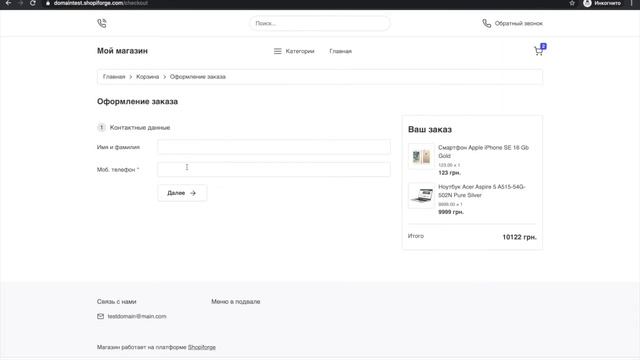
Task: Open the Категории menu
Action: [300, 51]
